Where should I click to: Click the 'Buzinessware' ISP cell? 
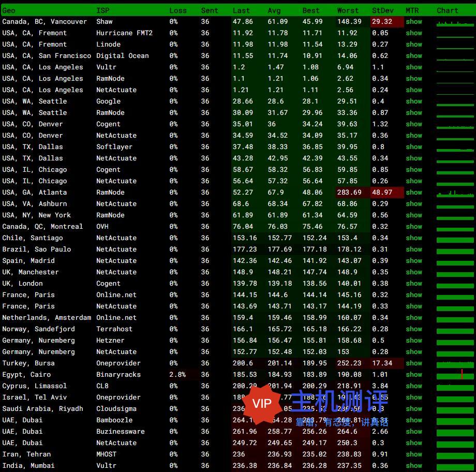coord(121,432)
